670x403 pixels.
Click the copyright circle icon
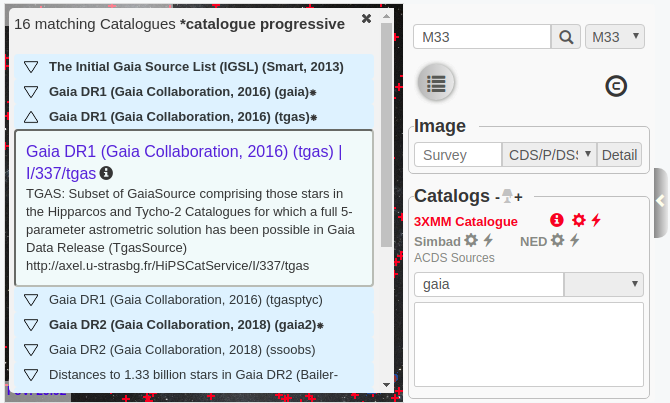(616, 86)
